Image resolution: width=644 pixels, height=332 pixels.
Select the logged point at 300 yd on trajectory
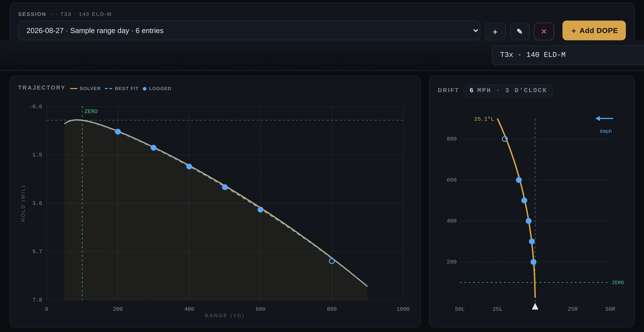(x=153, y=148)
